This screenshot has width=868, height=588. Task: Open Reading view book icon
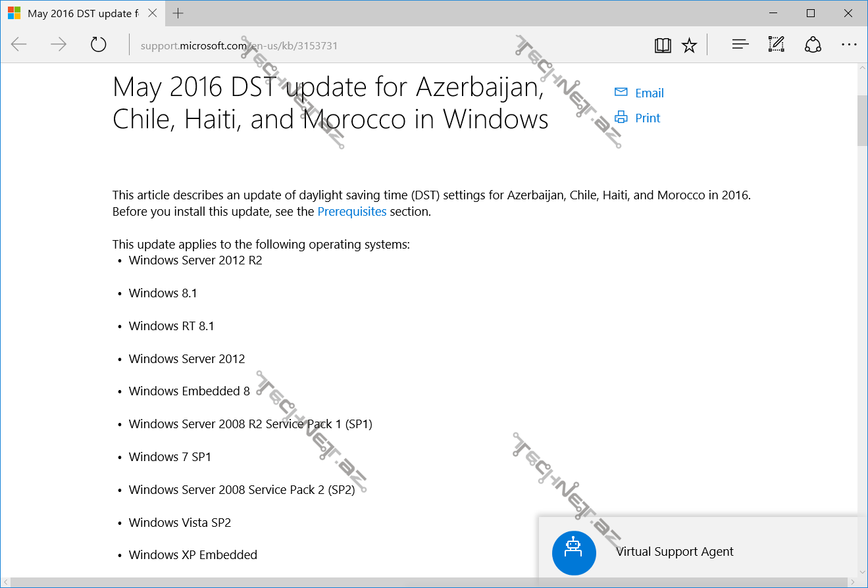pos(663,45)
